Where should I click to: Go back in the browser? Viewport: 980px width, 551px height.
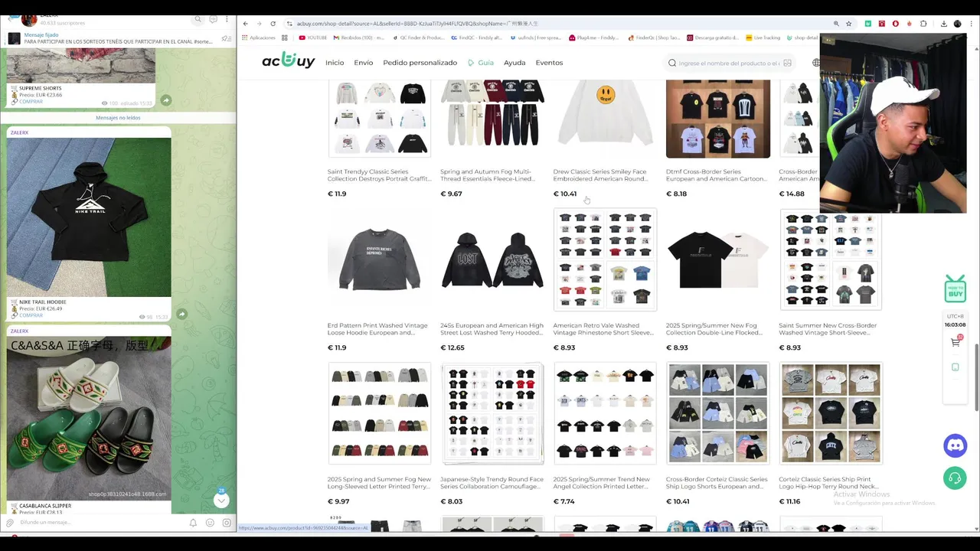pos(245,24)
